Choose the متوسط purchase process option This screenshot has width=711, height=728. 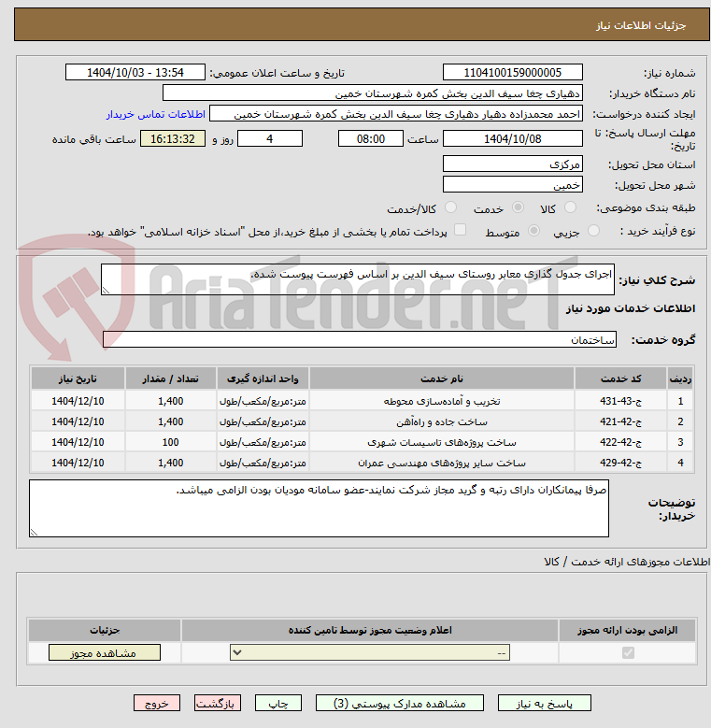(x=534, y=231)
